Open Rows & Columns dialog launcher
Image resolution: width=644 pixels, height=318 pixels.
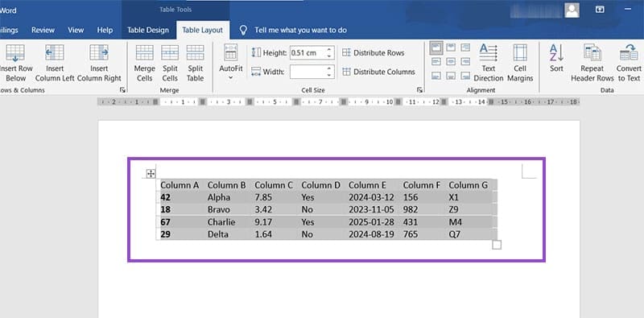(x=122, y=89)
